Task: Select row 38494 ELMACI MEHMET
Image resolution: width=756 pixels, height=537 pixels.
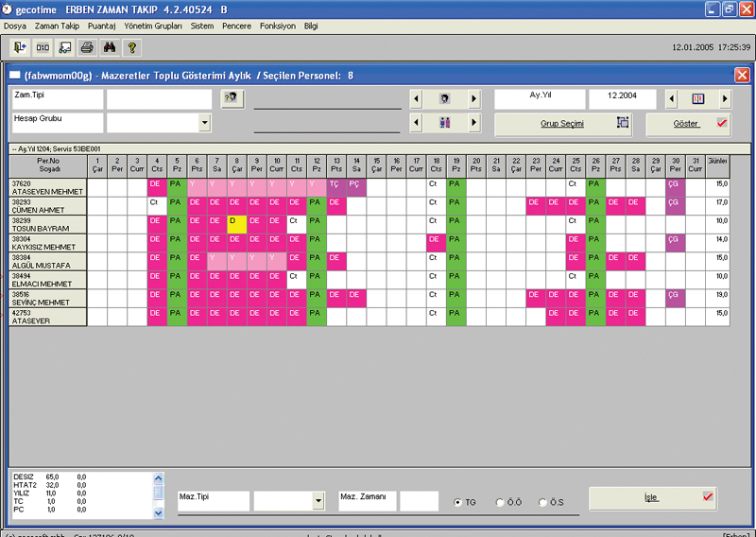Action: point(48,280)
